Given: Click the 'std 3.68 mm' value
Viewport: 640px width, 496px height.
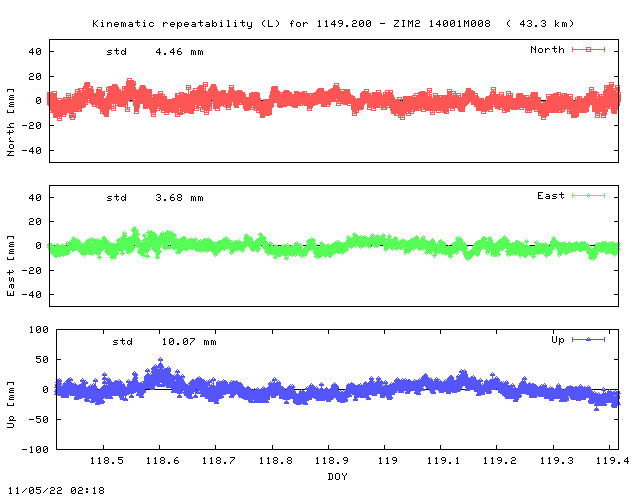Looking at the screenshot, I should 155,198.
